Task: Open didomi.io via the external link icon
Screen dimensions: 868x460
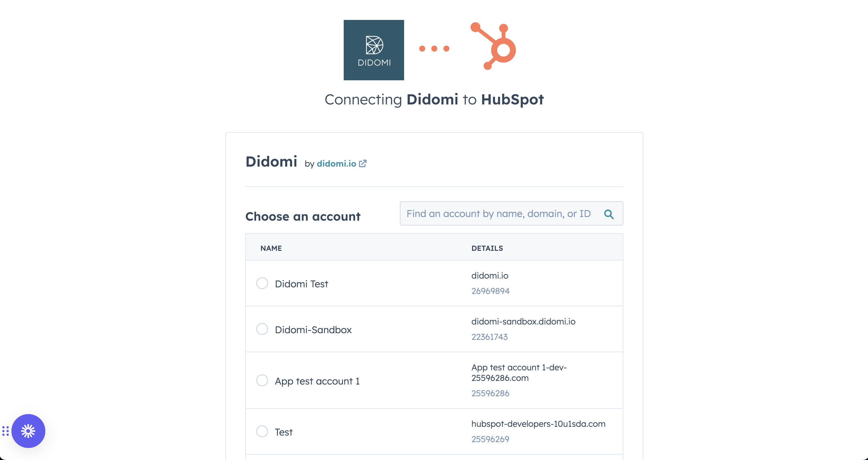Action: coord(363,163)
